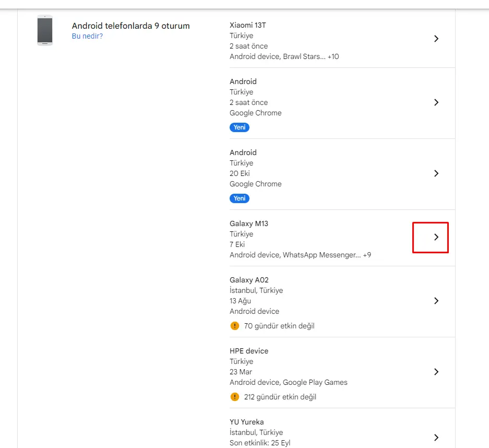Click the Galaxy M13 arrow icon
This screenshot has width=489, height=448.
pyautogui.click(x=436, y=237)
